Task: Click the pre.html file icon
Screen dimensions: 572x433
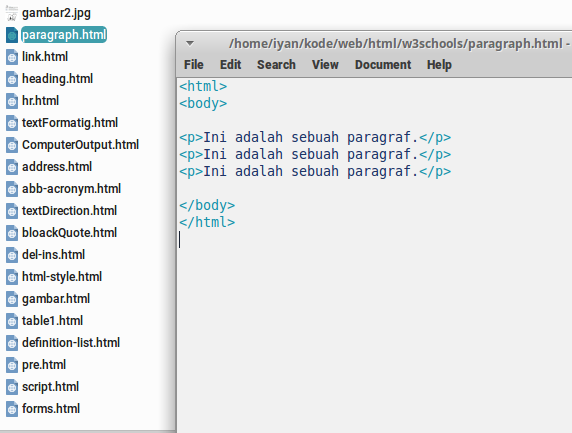Action: pos(12,365)
